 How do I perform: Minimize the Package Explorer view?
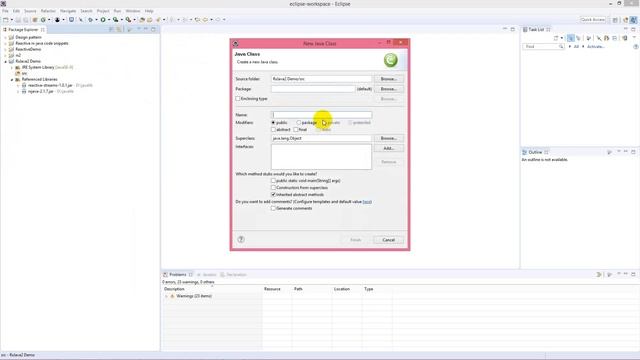(146, 29)
